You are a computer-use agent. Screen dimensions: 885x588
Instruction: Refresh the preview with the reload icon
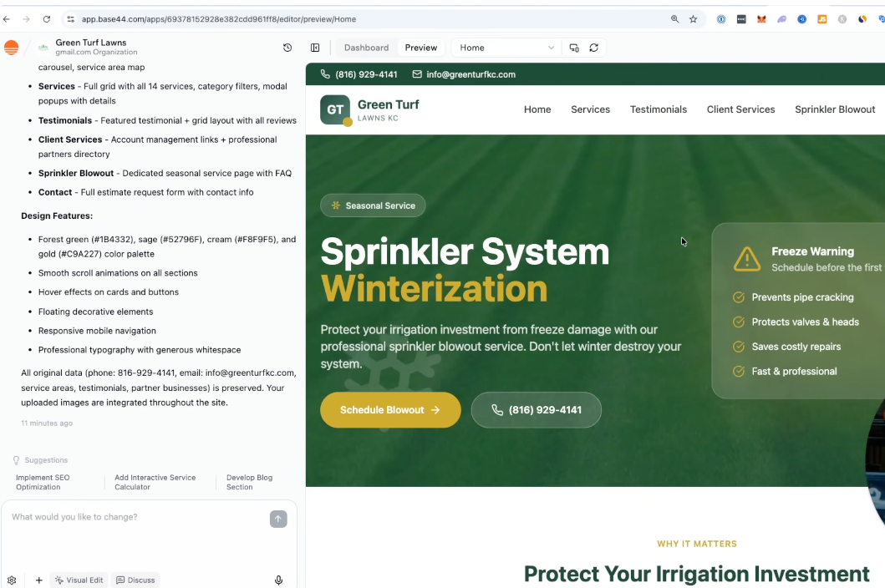(x=594, y=48)
